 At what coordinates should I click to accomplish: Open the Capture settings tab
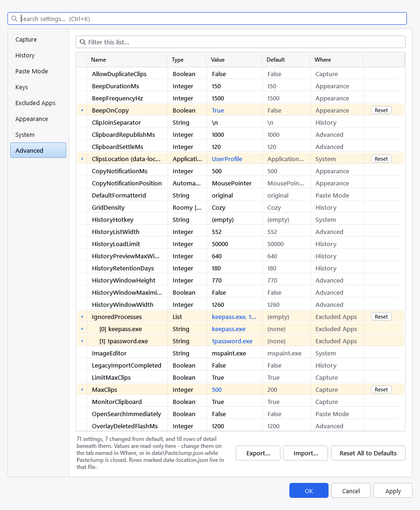pos(38,39)
